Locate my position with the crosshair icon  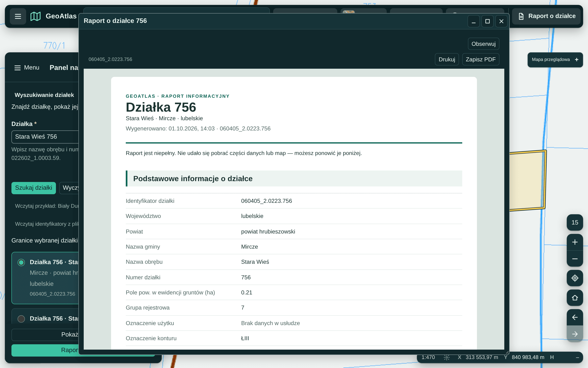point(575,278)
